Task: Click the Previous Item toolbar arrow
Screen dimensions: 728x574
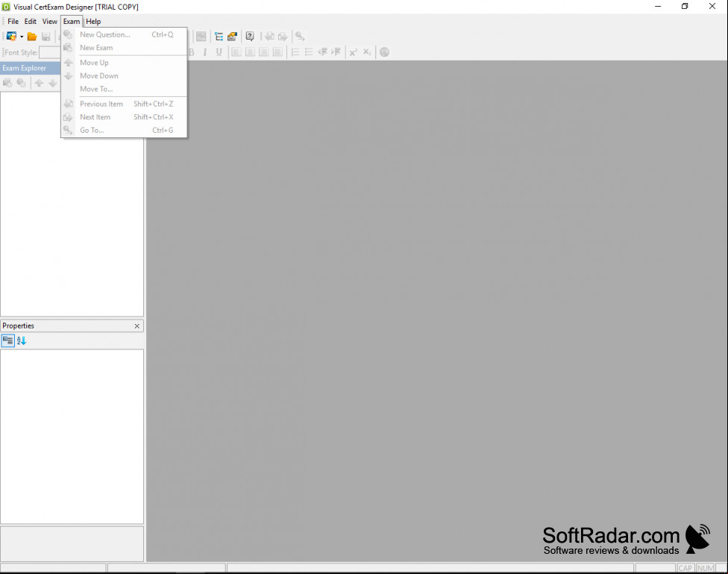Action: coord(269,37)
